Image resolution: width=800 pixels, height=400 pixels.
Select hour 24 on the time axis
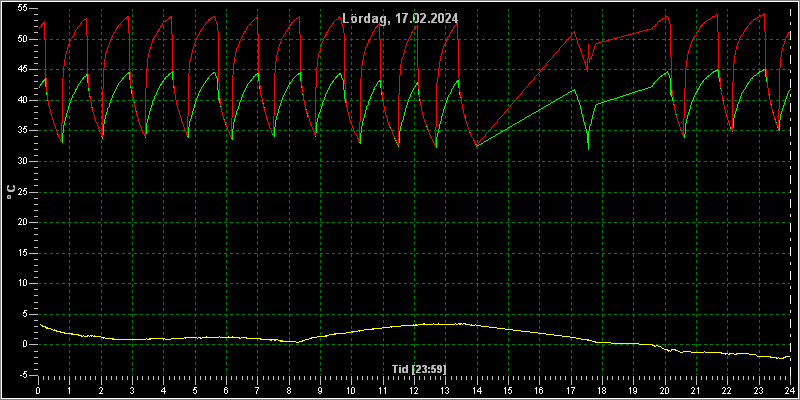tap(790, 391)
